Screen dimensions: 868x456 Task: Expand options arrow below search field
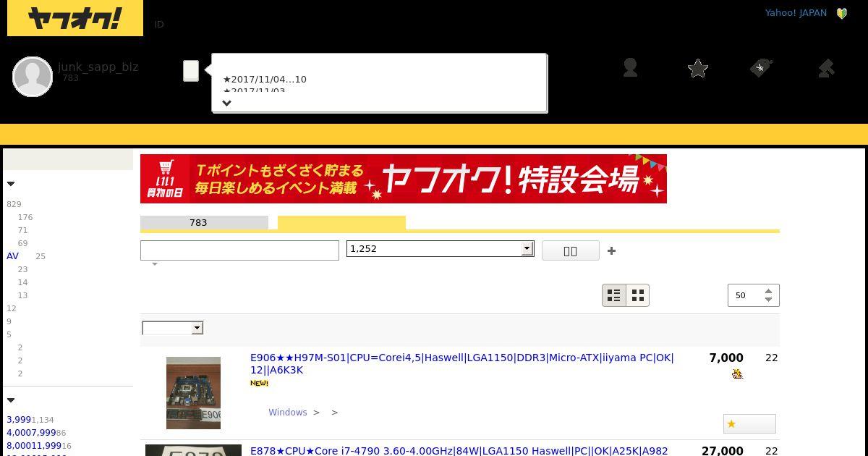[154, 264]
